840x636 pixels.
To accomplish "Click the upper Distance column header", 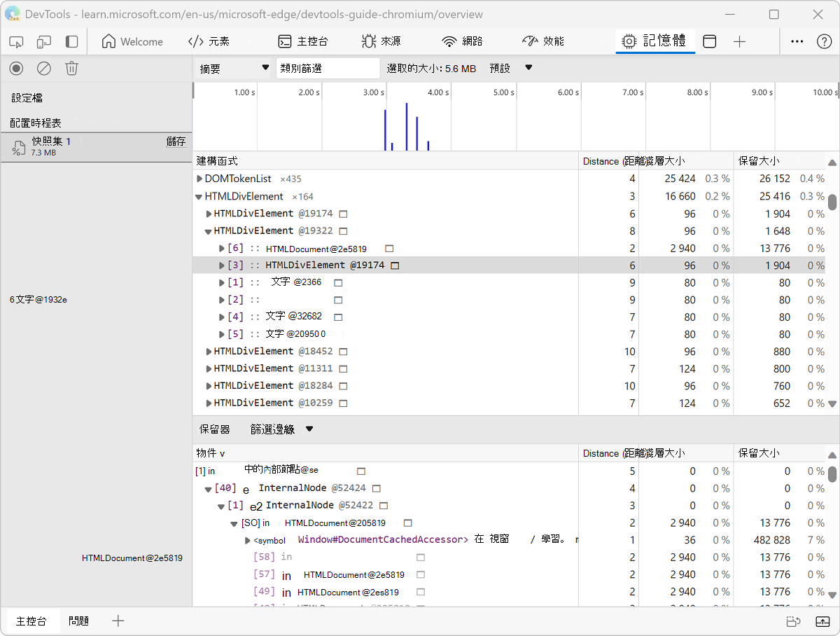I will pyautogui.click(x=608, y=161).
